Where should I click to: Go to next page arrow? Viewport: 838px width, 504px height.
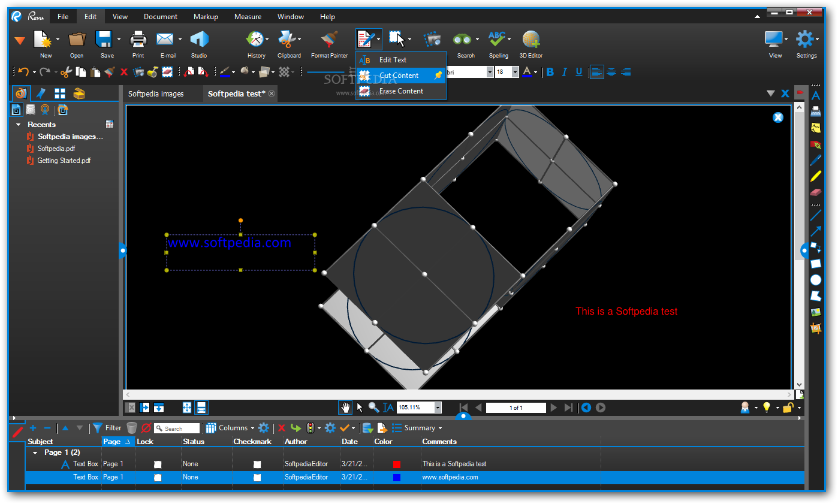[x=554, y=408]
